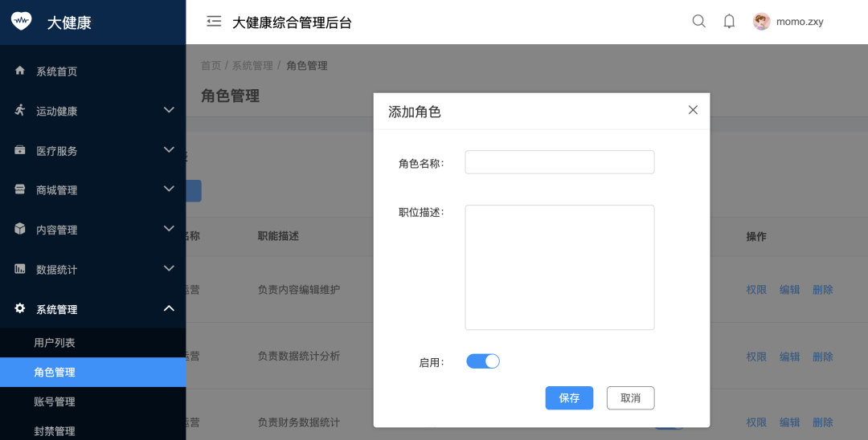Open the 内容管理 menu label
This screenshot has height=440, width=868.
(x=56, y=230)
